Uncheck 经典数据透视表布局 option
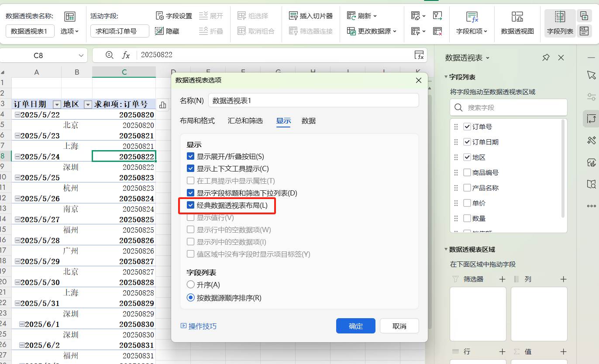 [190, 205]
